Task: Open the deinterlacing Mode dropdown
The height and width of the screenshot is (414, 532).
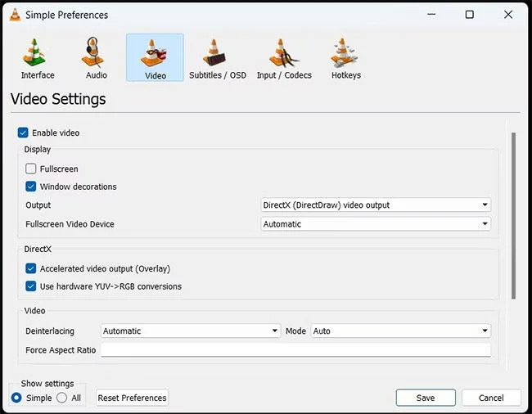Action: click(x=401, y=331)
